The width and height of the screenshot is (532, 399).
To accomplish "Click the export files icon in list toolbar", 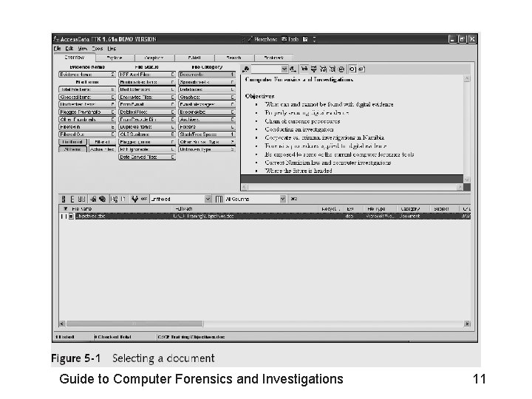I will [115, 199].
